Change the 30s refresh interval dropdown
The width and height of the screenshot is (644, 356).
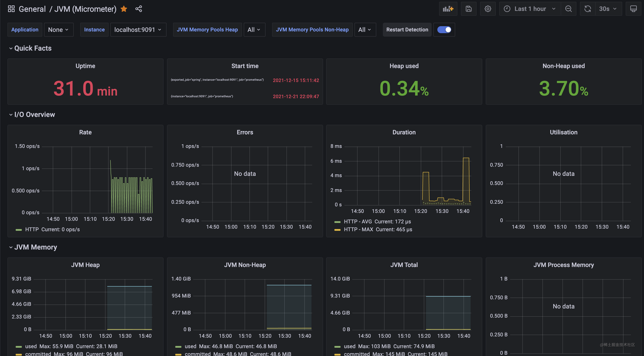(x=608, y=9)
